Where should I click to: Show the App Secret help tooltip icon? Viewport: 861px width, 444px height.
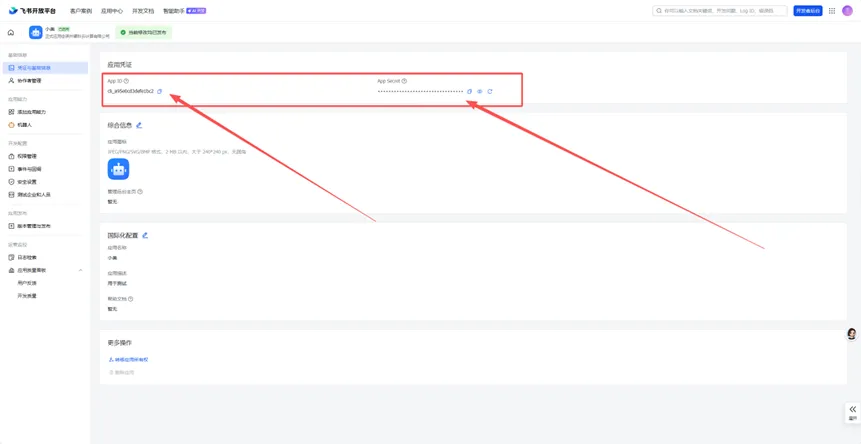[404, 81]
